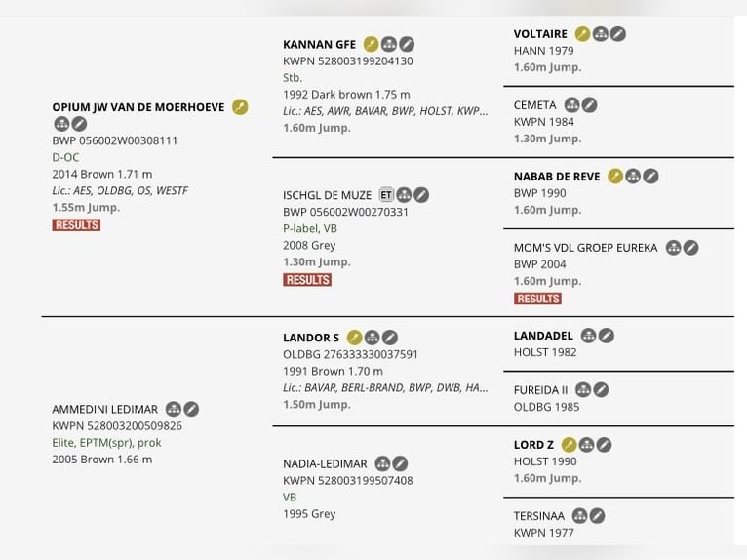The image size is (747, 560).
Task: Open the pedigree tree icon for Tersinaa
Action: tap(579, 516)
